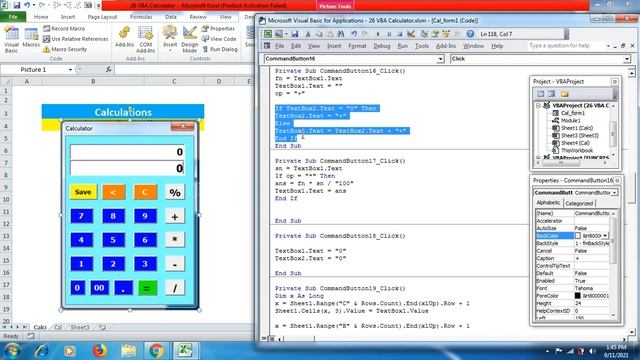This screenshot has width=640, height=360.
Task: Click control Properties in Excel ribbon
Action: click(218, 29)
